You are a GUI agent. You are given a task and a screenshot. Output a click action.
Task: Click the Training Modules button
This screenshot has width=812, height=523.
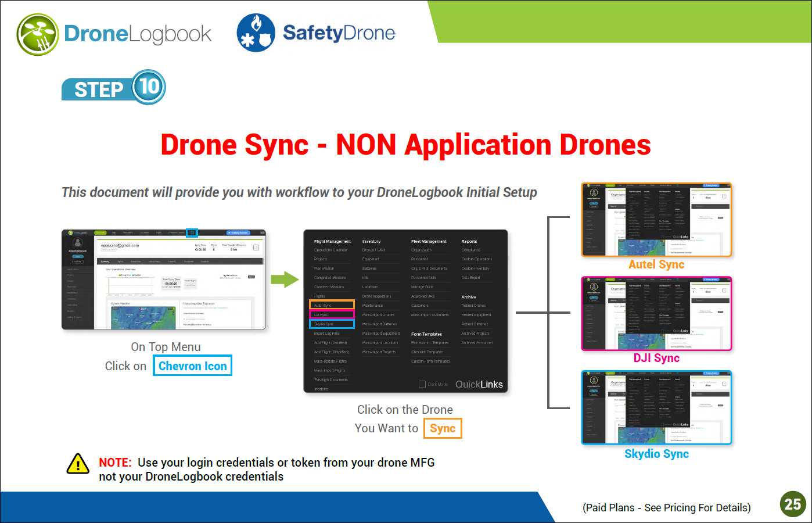pyautogui.click(x=238, y=232)
